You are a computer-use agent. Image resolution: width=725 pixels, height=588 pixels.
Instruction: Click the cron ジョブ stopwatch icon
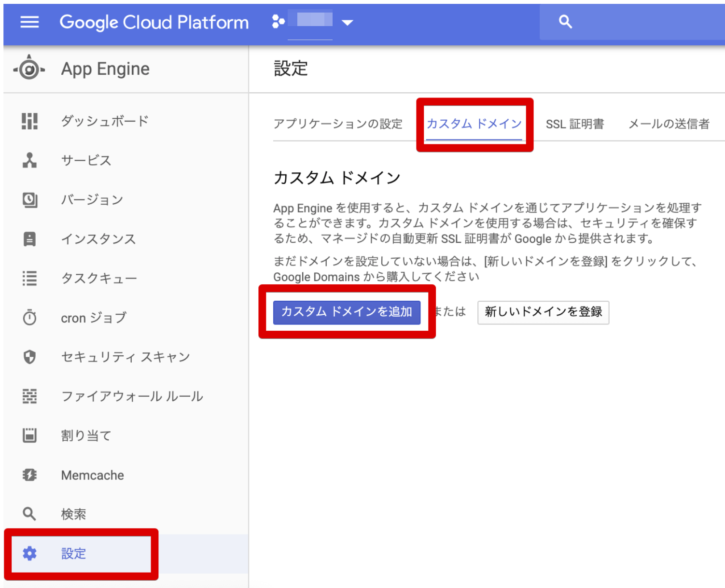29,317
